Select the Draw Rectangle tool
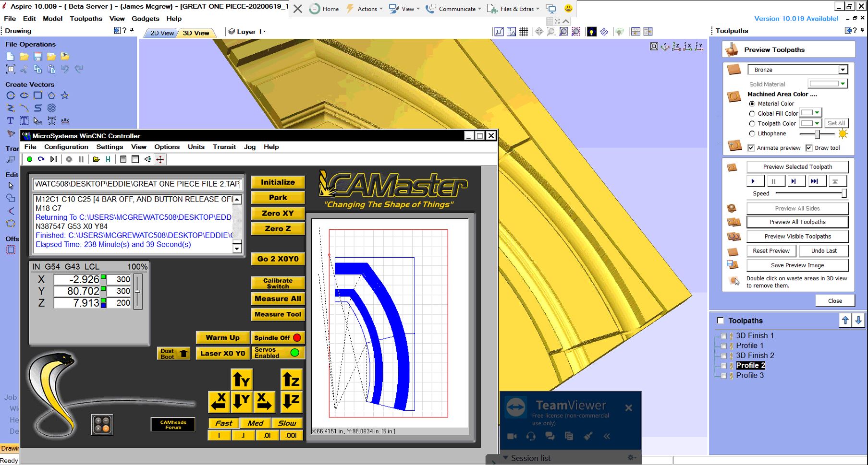The width and height of the screenshot is (868, 465). coord(37,95)
